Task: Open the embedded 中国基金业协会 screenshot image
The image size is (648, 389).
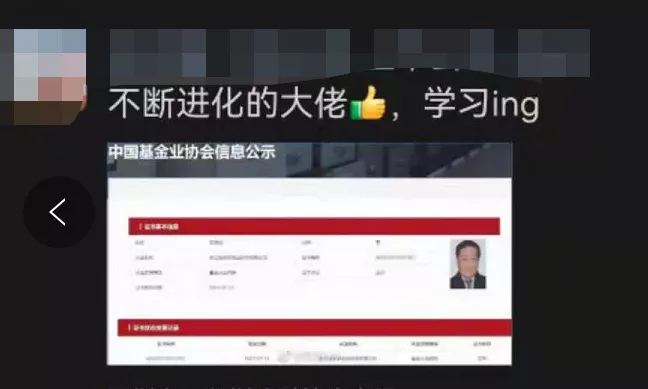Action: (310, 254)
